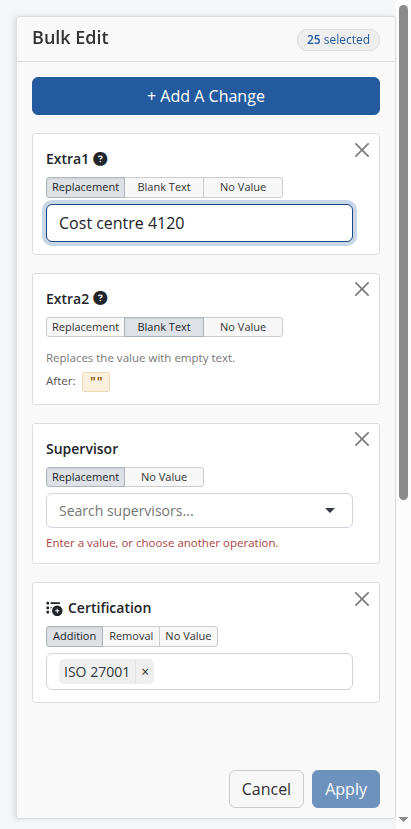Click the Cost centre 4120 text field
Screen dimensions: 411x829
pos(199,223)
